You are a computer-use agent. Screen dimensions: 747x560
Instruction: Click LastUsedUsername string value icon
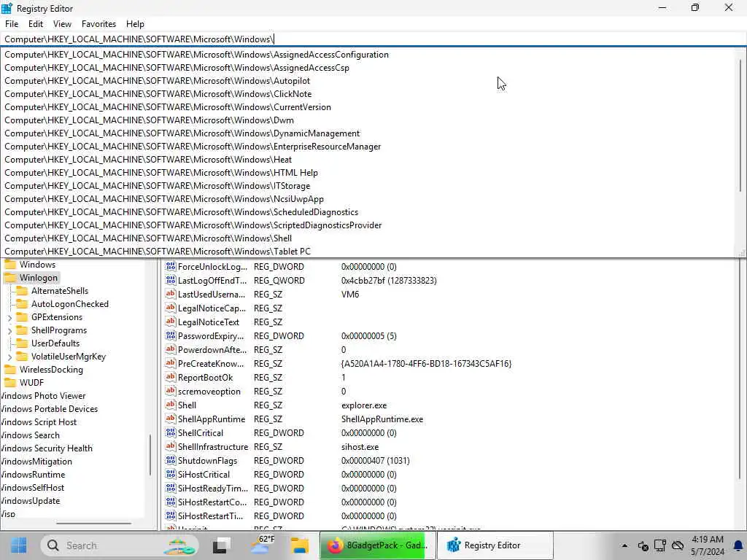170,295
